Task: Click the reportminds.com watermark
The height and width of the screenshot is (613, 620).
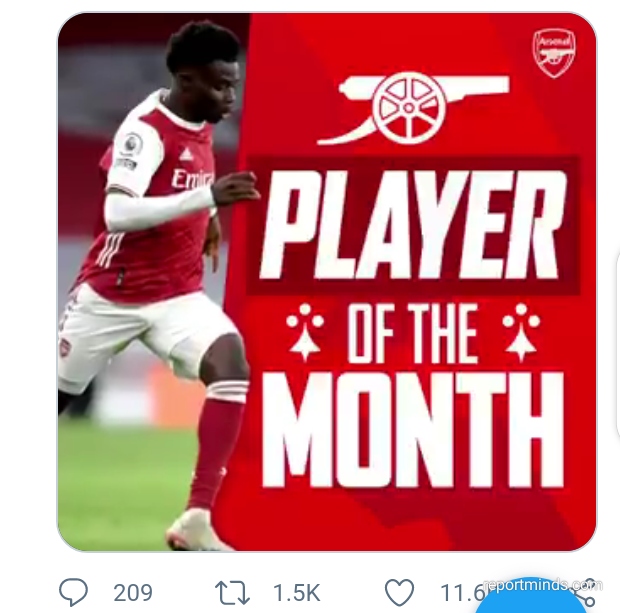Action: pyautogui.click(x=543, y=584)
